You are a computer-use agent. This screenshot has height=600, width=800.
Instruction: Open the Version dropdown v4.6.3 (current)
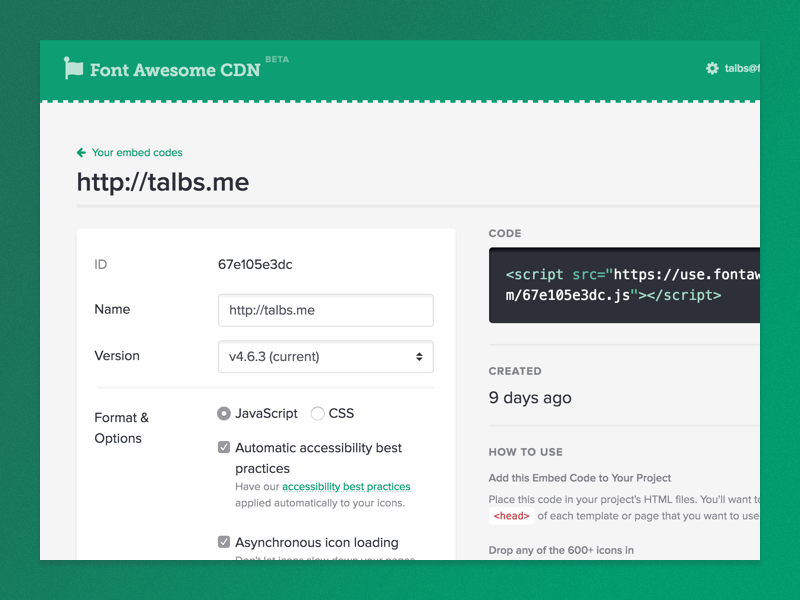(x=326, y=357)
